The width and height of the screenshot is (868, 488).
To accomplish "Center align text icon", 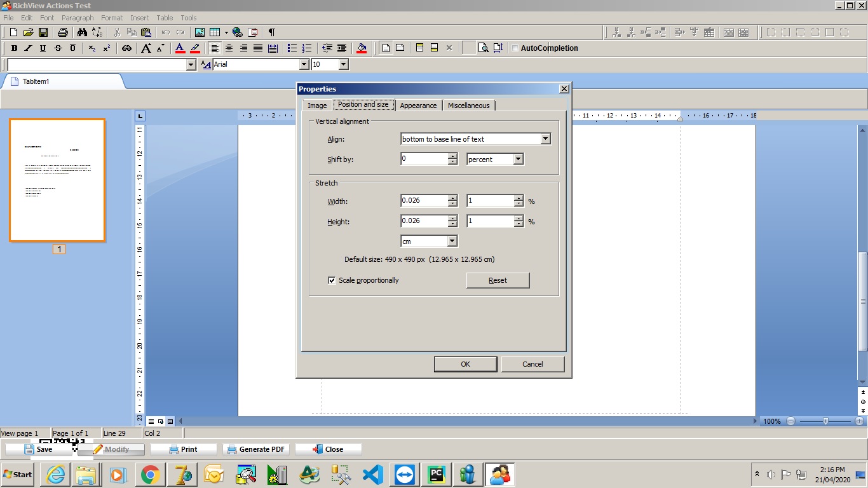I will [x=229, y=48].
